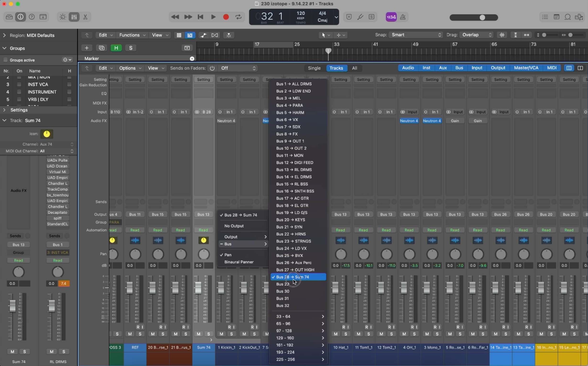Adjust the REF channel volume fader

(x=130, y=288)
